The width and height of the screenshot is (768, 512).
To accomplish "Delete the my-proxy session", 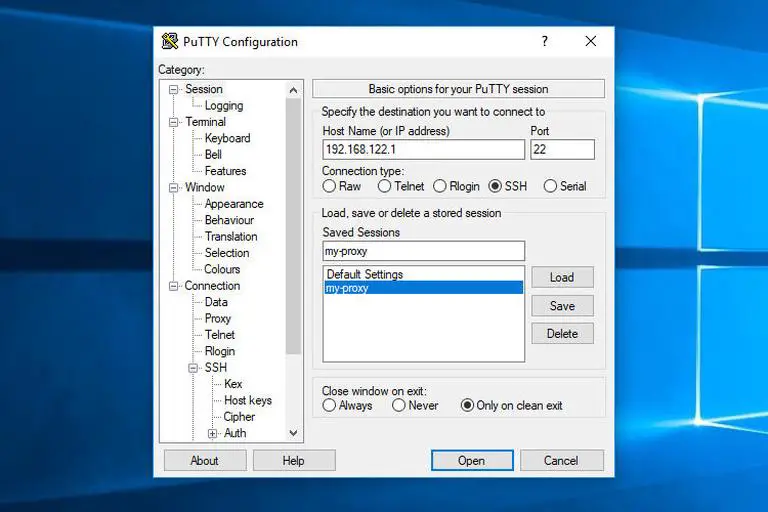I will 562,334.
